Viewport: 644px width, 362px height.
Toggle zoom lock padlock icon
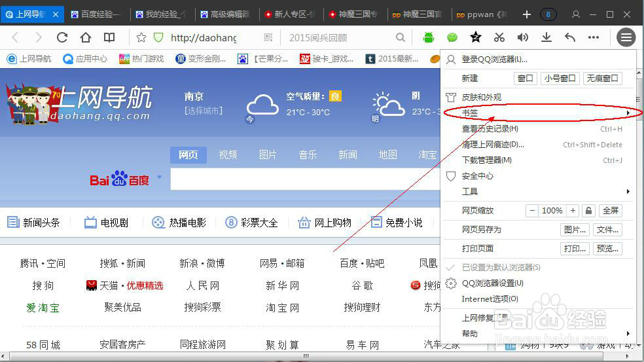click(x=588, y=211)
